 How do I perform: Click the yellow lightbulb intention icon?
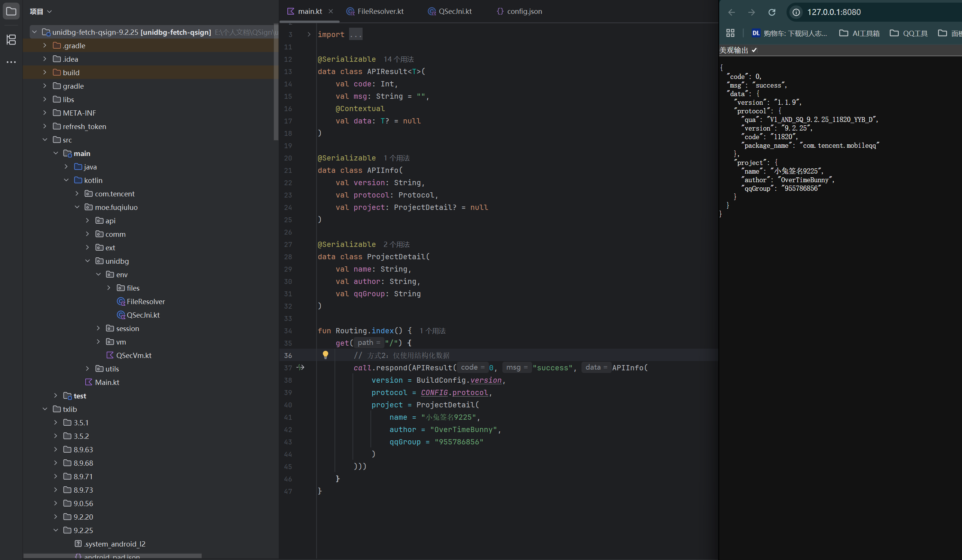pyautogui.click(x=325, y=355)
